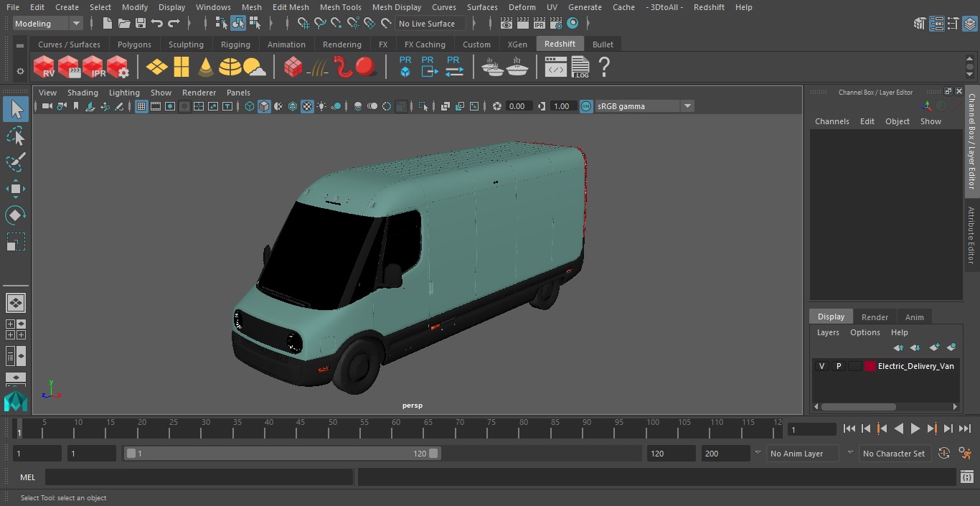Screen dimensions: 980x506
Task: Activate the Move tool in toolbox
Action: 16,189
